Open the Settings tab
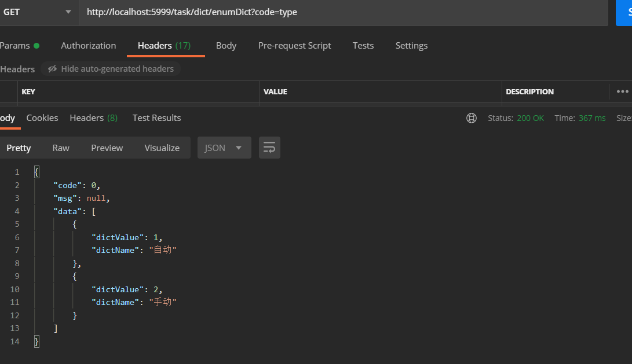The height and width of the screenshot is (364, 632). click(x=411, y=46)
